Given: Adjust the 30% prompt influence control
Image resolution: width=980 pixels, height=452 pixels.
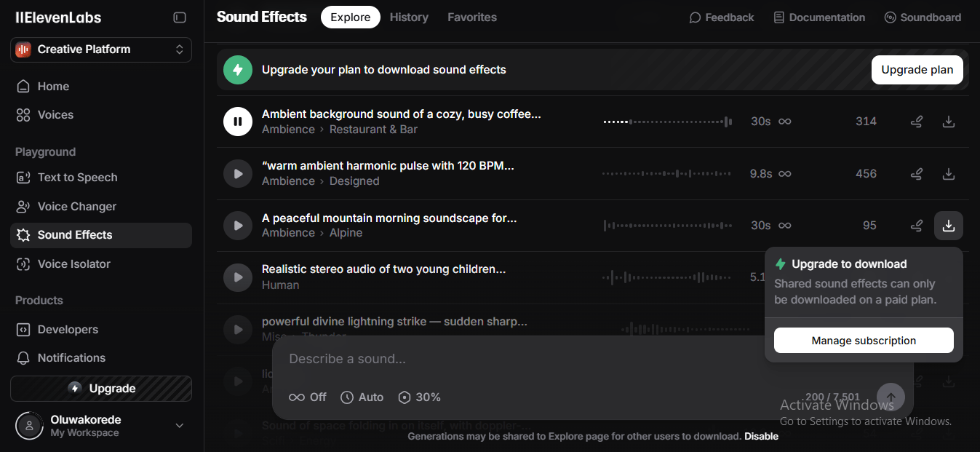Looking at the screenshot, I should (420, 397).
